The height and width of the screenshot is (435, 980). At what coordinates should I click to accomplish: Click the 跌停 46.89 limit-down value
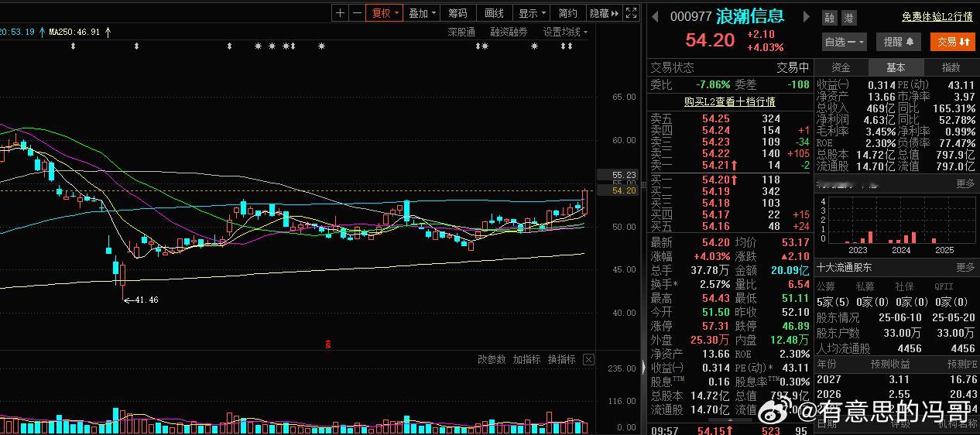tap(795, 326)
